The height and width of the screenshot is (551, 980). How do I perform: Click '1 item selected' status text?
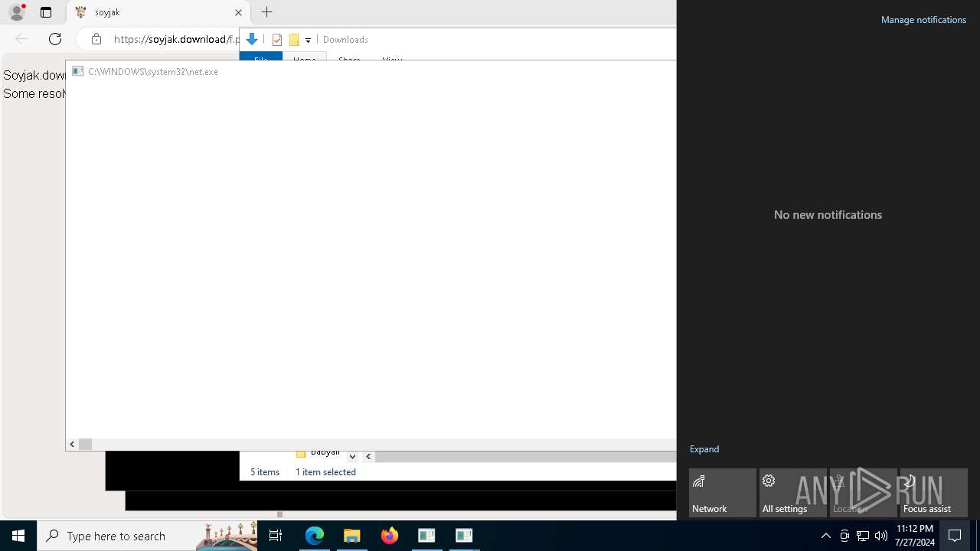pos(325,472)
